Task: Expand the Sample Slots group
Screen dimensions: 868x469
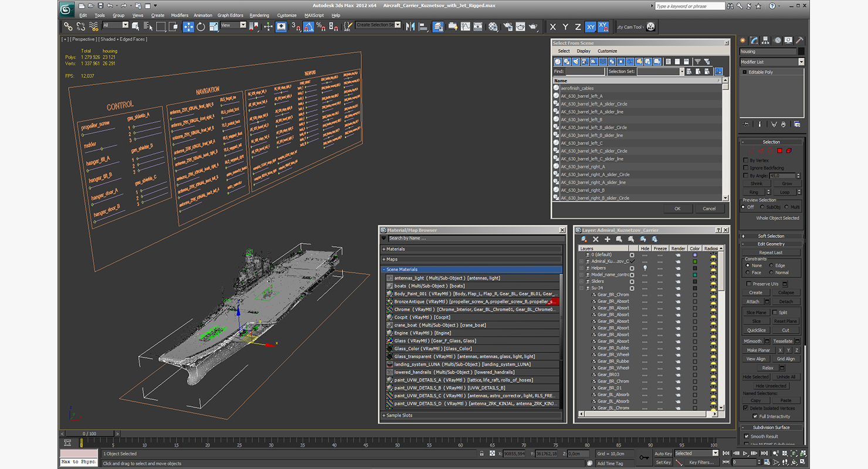Action: coord(472,415)
